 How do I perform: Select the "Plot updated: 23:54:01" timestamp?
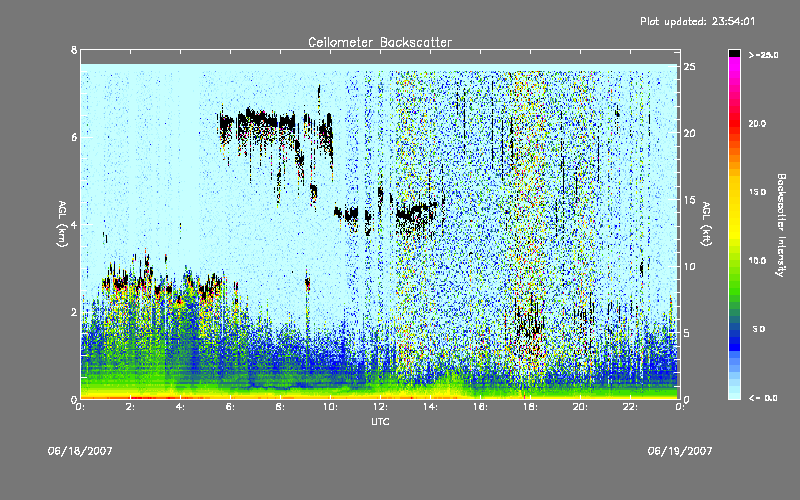coord(697,21)
